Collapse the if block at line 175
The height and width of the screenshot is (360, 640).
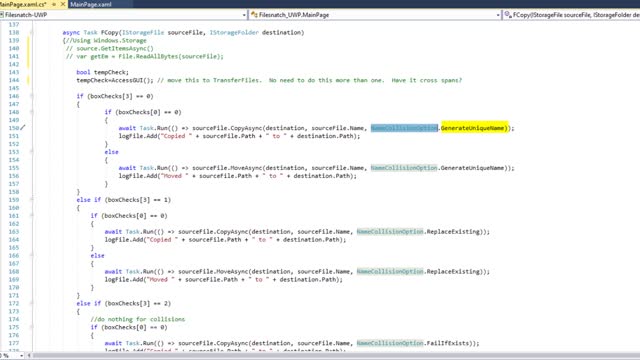(x=31, y=327)
